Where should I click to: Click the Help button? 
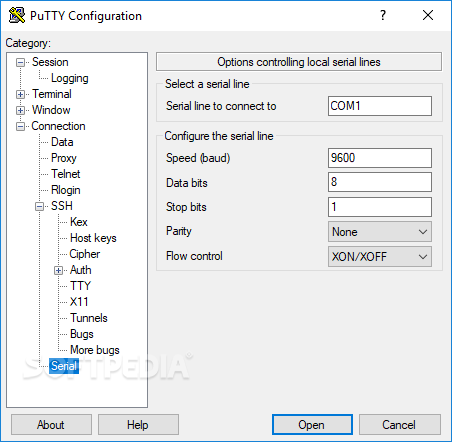[x=138, y=425]
